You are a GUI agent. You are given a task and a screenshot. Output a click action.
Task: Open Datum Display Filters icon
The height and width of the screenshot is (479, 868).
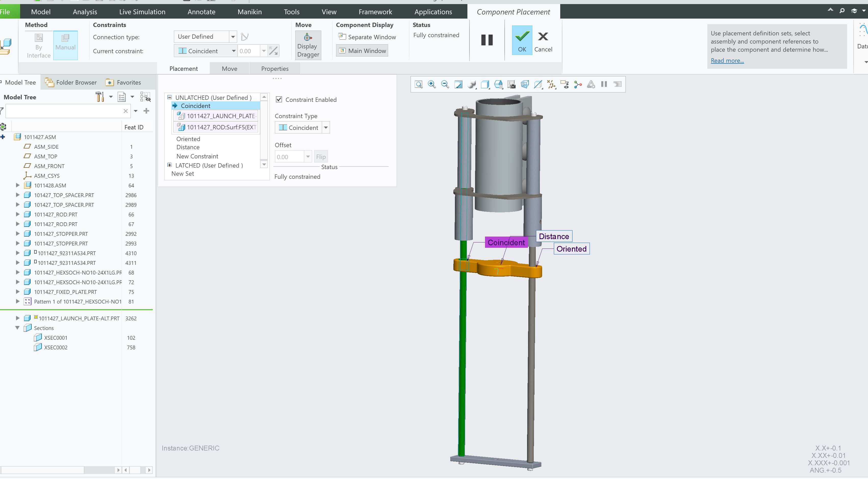[551, 85]
